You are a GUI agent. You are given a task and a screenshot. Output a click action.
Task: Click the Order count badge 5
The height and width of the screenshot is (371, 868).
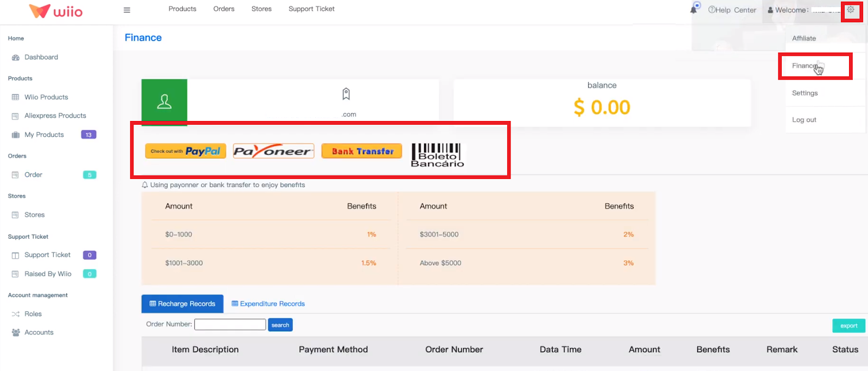(90, 175)
